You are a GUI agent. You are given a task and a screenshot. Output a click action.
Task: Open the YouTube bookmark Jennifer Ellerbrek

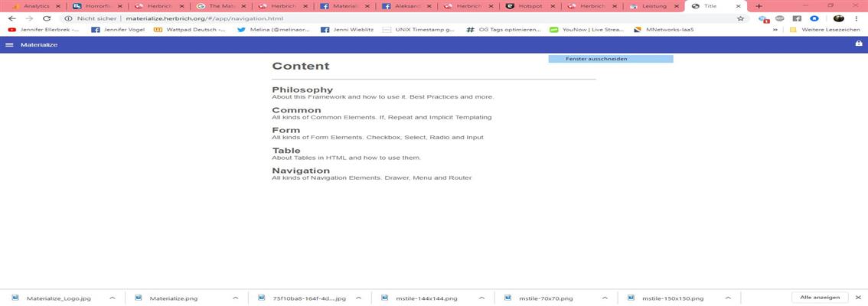(x=43, y=30)
